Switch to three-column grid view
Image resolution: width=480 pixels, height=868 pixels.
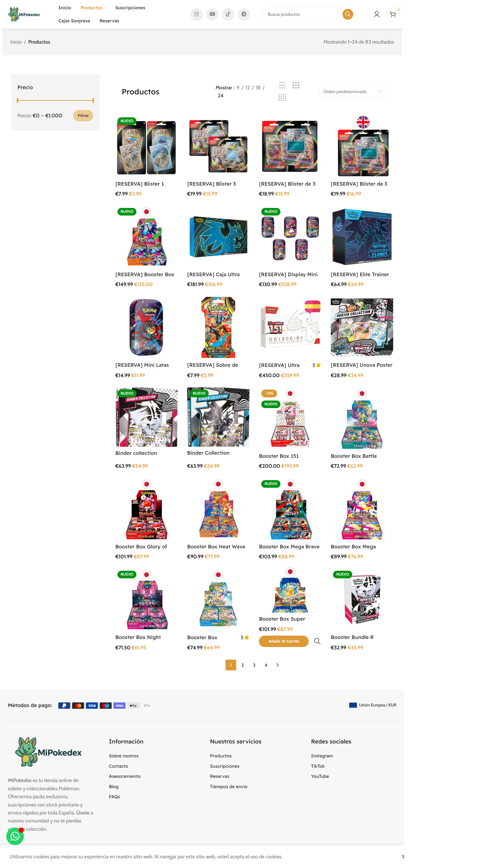(x=296, y=85)
